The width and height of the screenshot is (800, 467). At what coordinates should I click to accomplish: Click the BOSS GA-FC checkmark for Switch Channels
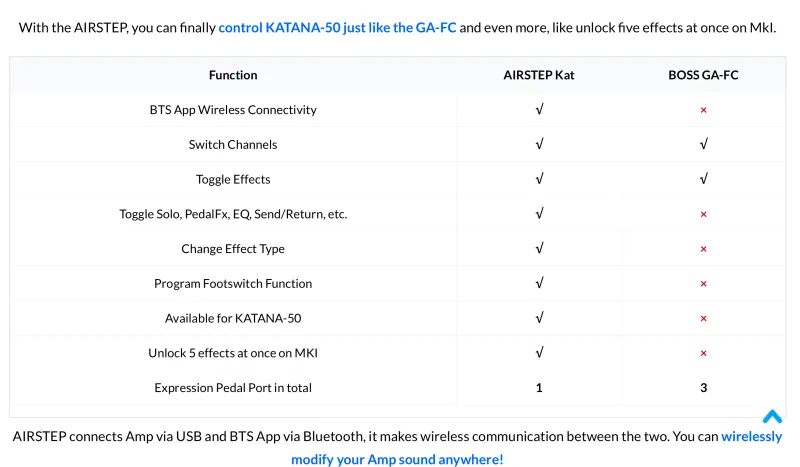coord(704,144)
